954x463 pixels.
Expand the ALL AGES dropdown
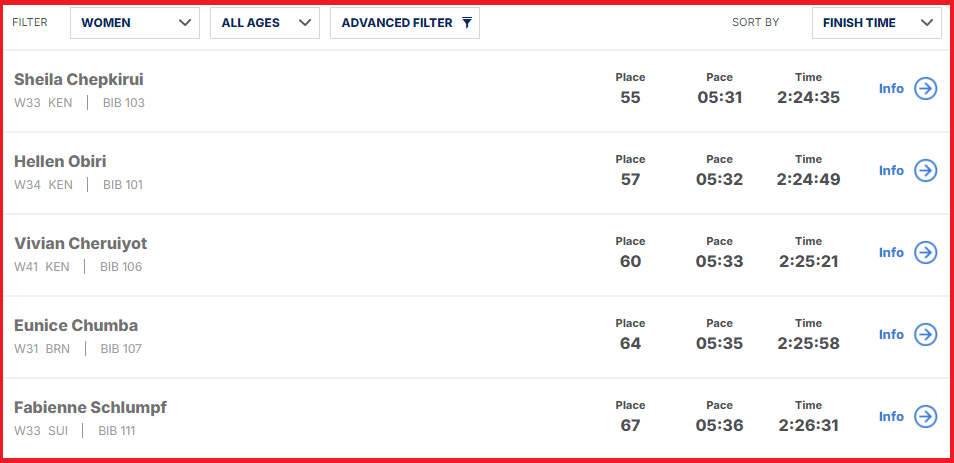[265, 23]
